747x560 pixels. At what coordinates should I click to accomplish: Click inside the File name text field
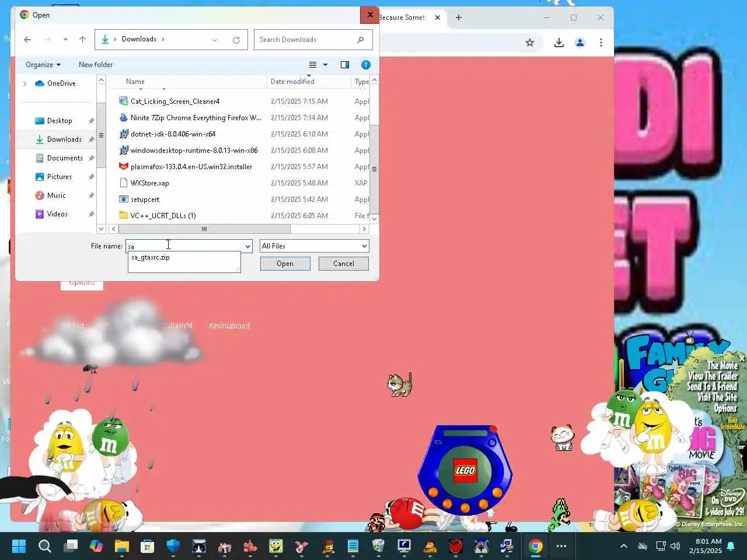(184, 246)
